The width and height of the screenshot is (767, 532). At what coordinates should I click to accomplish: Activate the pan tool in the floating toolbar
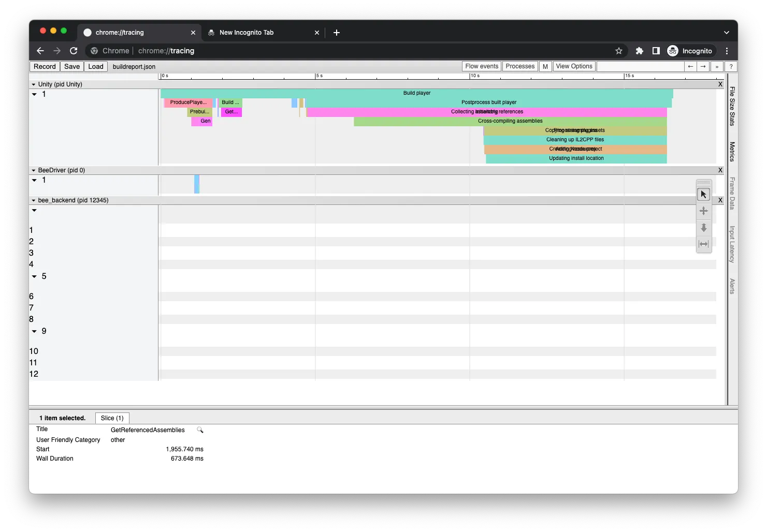click(703, 211)
